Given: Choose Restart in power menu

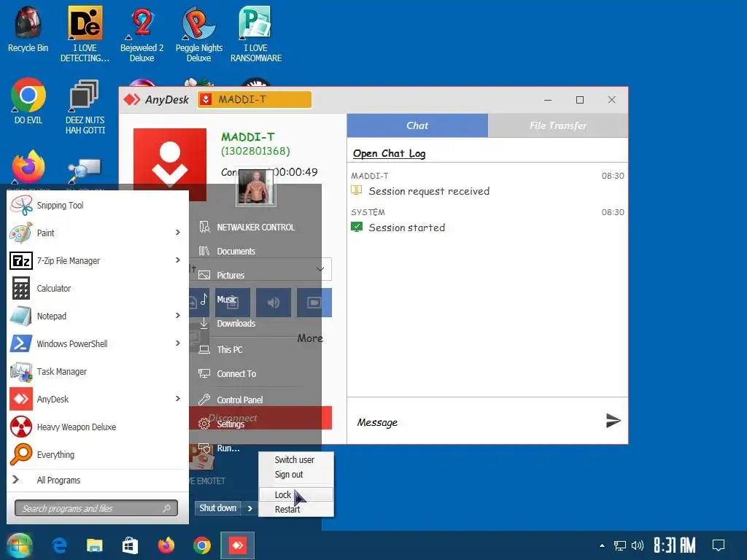Looking at the screenshot, I should [x=295, y=509].
